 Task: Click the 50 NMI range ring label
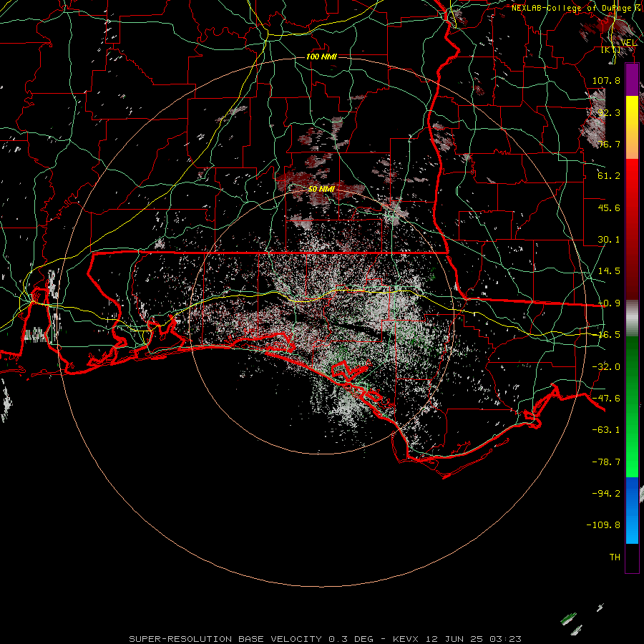[321, 189]
